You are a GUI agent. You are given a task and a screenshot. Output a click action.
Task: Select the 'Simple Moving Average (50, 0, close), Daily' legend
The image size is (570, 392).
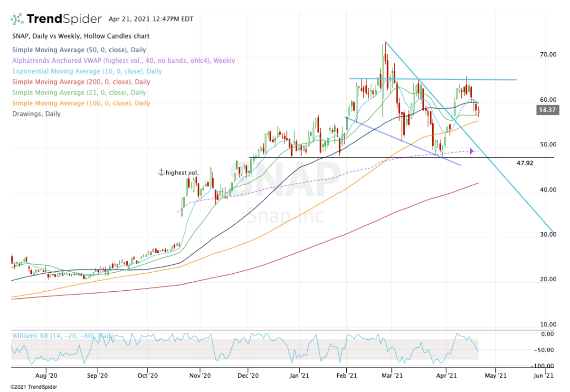coord(79,50)
